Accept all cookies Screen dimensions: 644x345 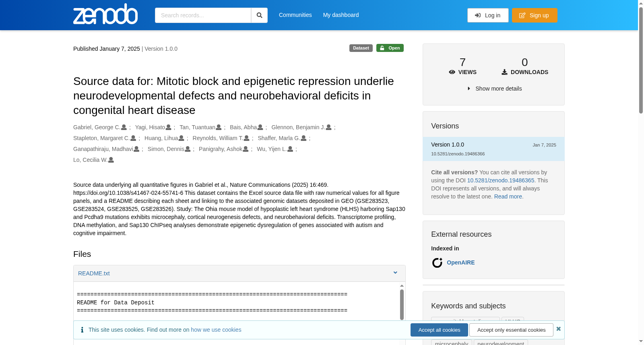439,330
